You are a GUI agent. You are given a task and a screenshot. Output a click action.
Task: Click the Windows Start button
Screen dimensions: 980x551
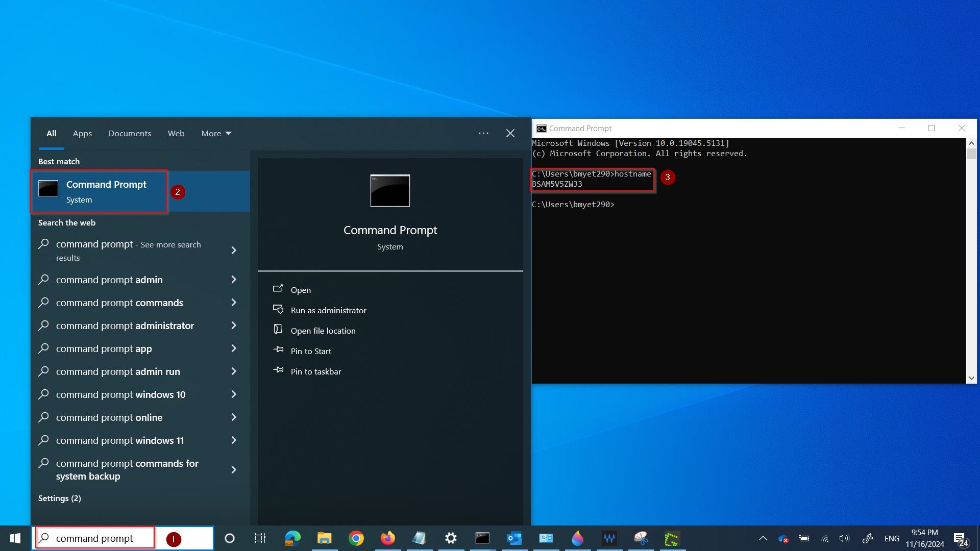click(15, 538)
